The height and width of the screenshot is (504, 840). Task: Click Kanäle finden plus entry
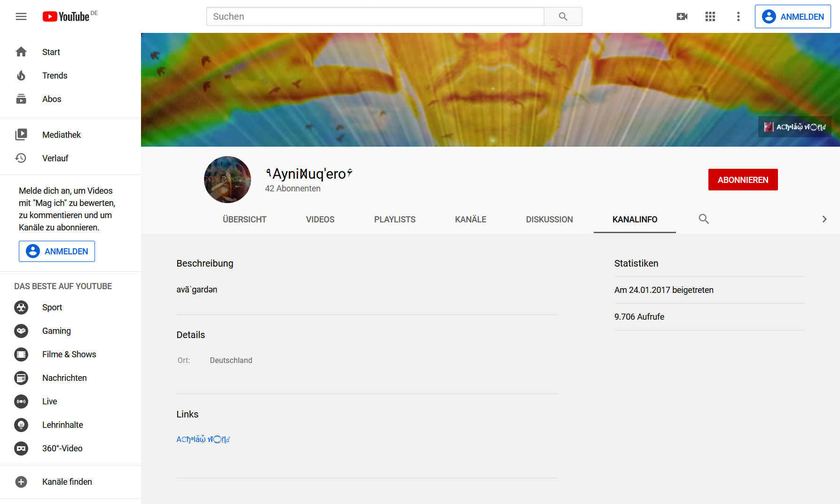point(67,482)
